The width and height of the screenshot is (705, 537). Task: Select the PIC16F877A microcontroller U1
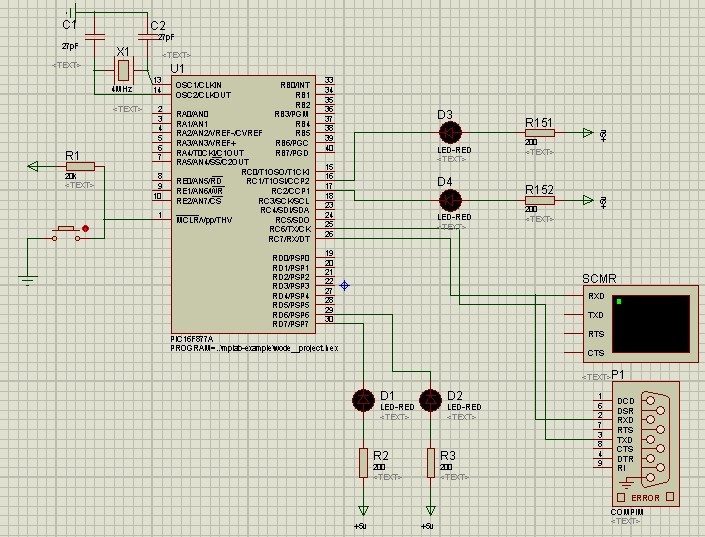pyautogui.click(x=243, y=204)
